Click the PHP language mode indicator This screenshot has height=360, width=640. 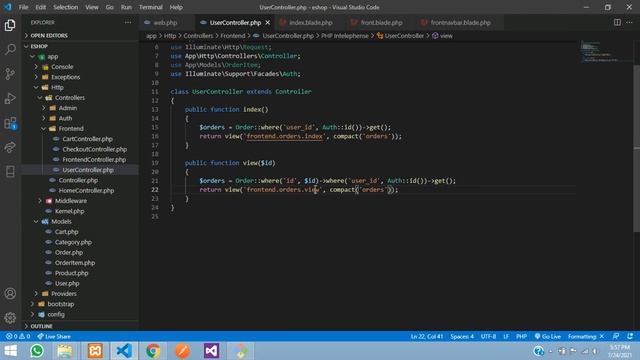pyautogui.click(x=521, y=336)
